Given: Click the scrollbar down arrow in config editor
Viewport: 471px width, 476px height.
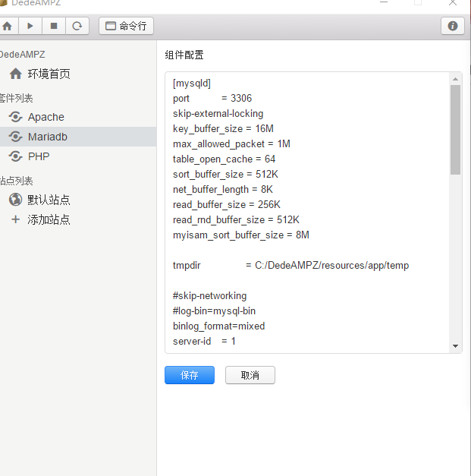Looking at the screenshot, I should 455,346.
